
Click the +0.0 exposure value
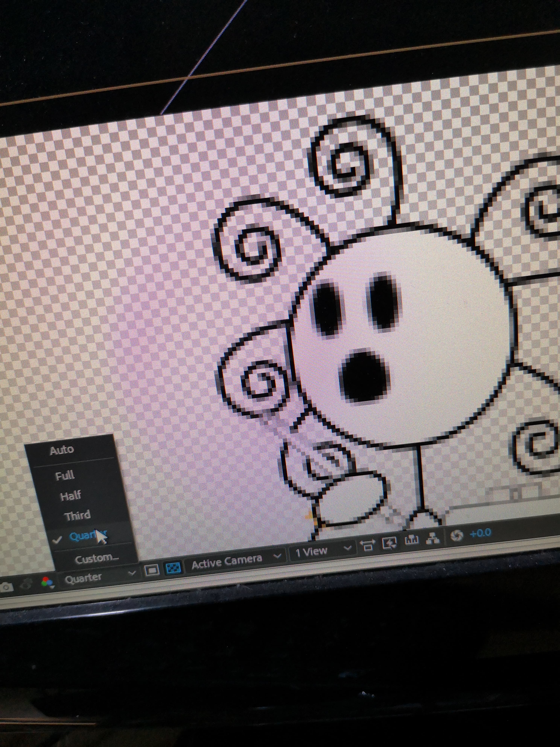click(x=480, y=533)
